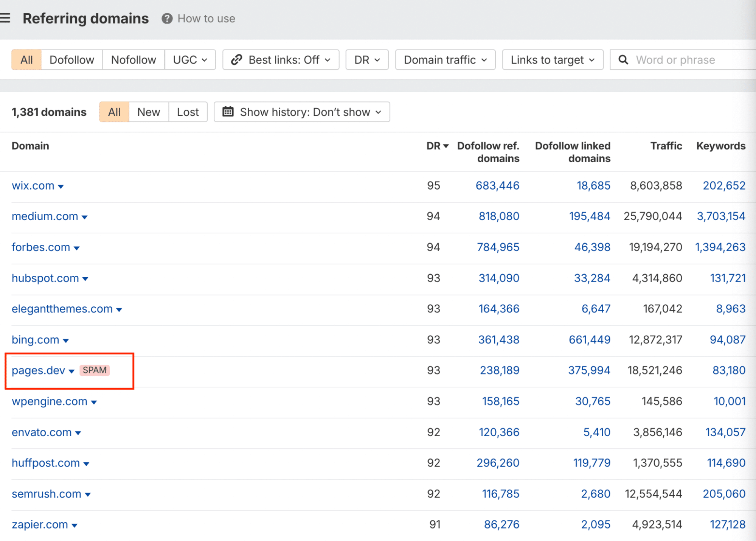Click huffpost.com dofollow ref. domains 296,260

pyautogui.click(x=498, y=463)
